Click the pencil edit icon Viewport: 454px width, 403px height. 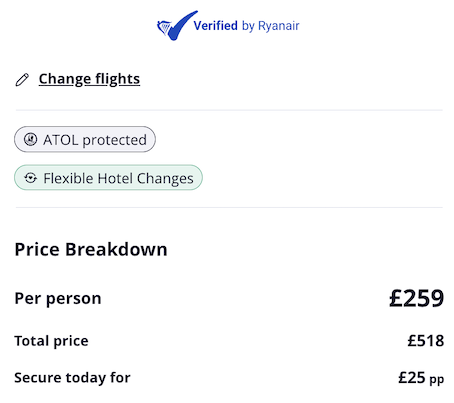point(22,80)
